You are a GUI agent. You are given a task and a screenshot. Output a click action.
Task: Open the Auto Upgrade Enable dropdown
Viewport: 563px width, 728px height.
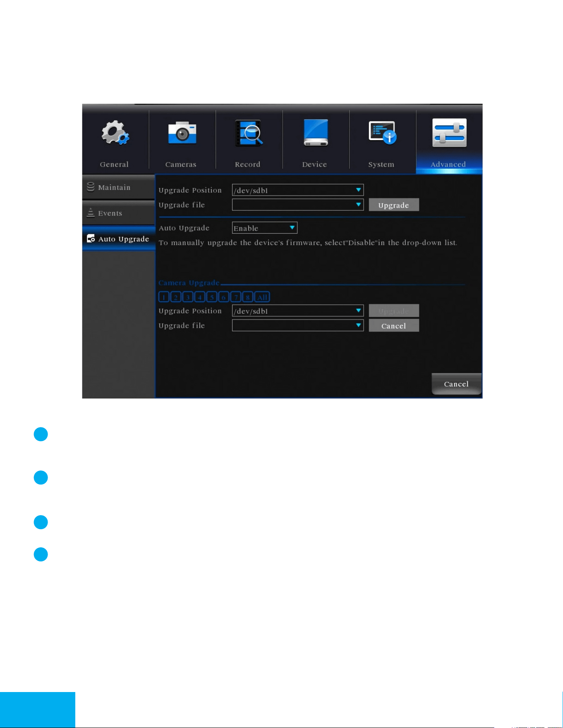point(265,228)
